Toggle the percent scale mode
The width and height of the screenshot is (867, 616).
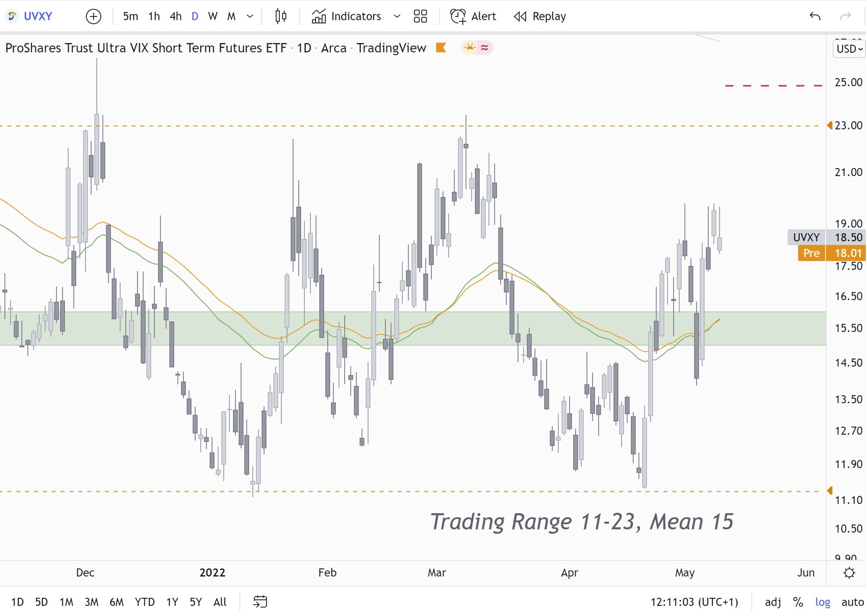point(798,602)
